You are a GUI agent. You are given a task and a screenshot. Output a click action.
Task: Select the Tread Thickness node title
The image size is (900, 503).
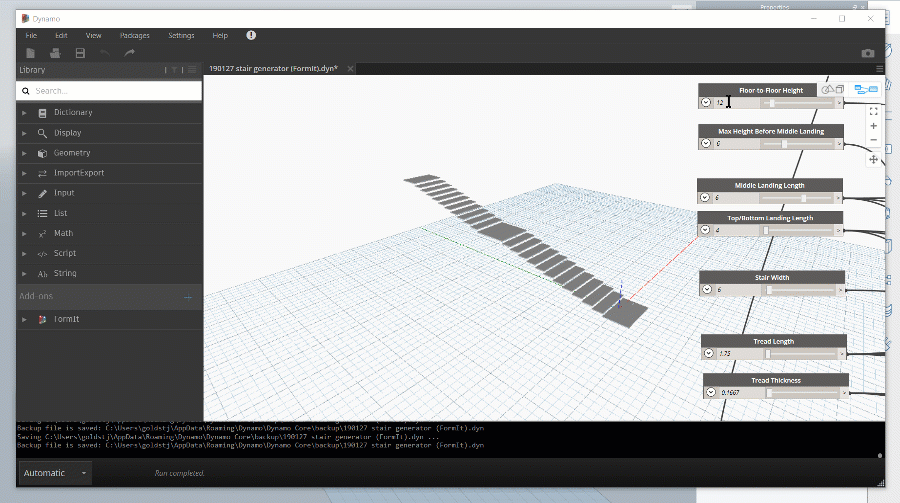pyautogui.click(x=776, y=380)
